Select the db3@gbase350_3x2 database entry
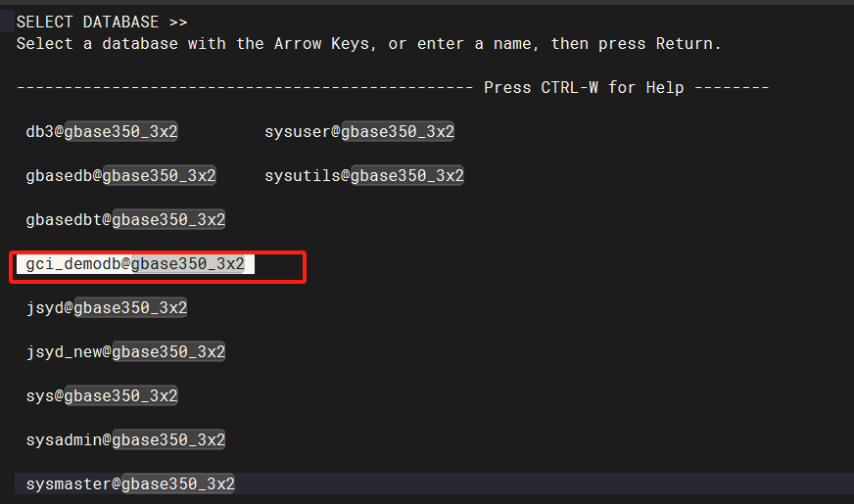This screenshot has height=504, width=854. click(102, 132)
